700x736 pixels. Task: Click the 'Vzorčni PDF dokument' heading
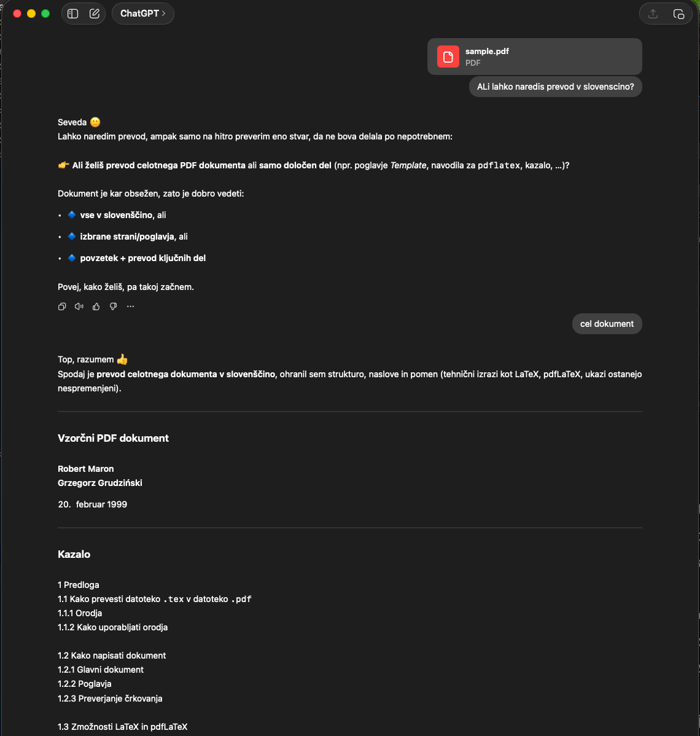113,438
